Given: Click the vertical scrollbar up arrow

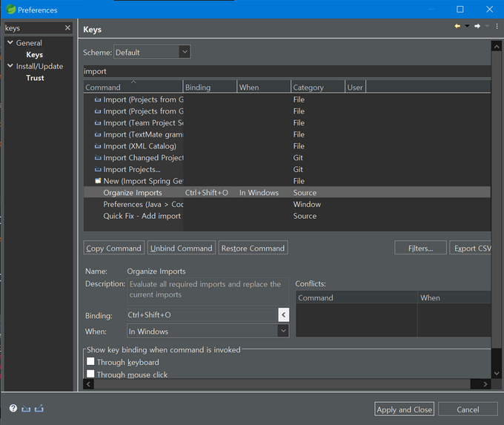Looking at the screenshot, I should [x=497, y=47].
